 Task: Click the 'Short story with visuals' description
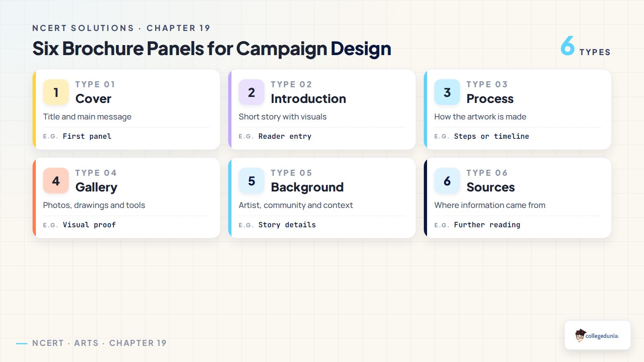[283, 117]
